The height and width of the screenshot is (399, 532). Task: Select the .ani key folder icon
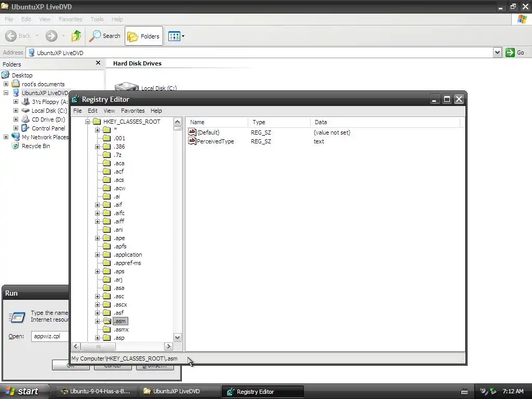click(x=107, y=230)
